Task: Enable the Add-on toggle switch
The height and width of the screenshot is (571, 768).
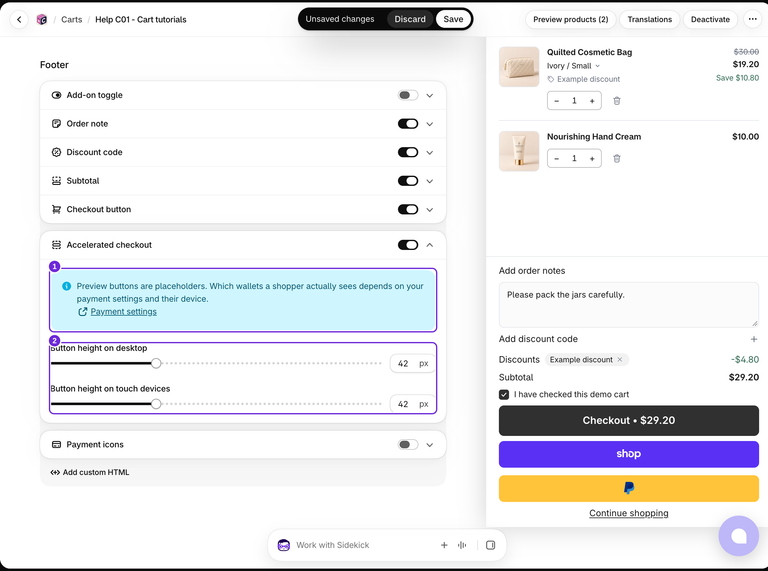Action: (x=408, y=95)
